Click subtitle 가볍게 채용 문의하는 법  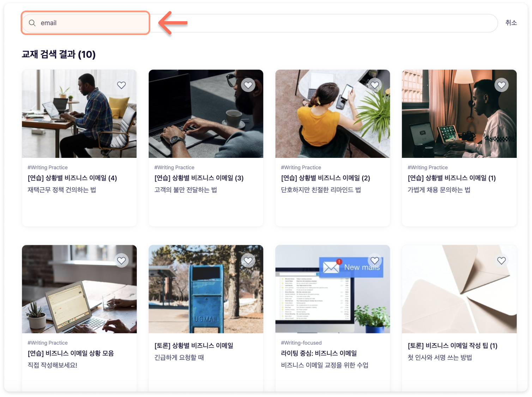tap(439, 190)
